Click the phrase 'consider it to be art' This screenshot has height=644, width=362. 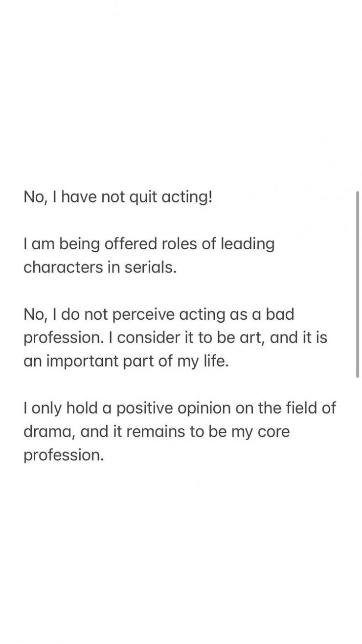[x=189, y=338]
